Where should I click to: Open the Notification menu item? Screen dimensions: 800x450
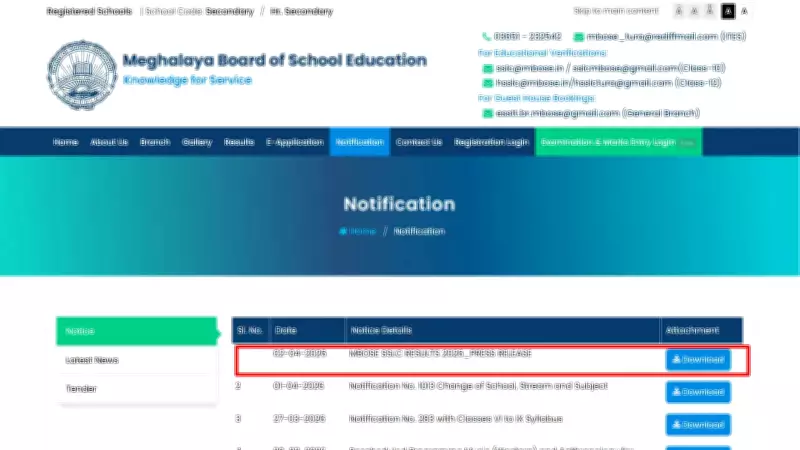tap(360, 142)
